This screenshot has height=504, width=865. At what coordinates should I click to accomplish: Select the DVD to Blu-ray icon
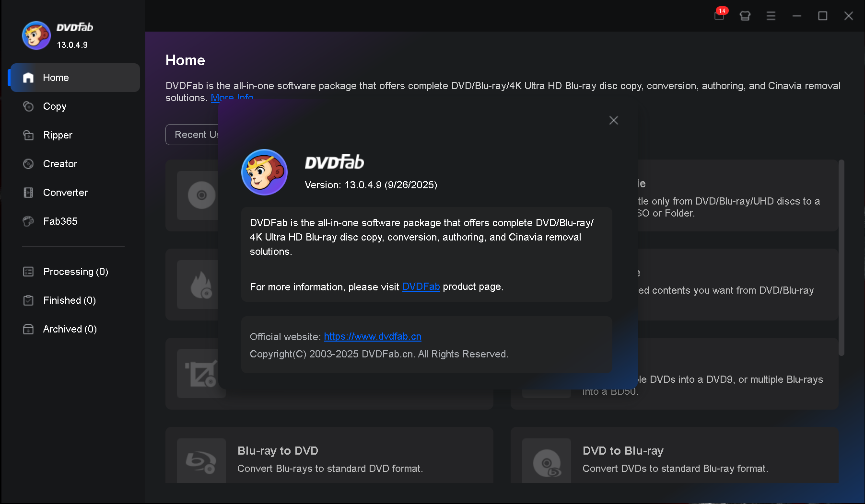pyautogui.click(x=546, y=462)
